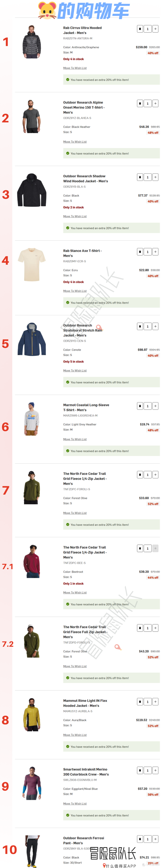Move Rab Cirrus Ultra jacket to wish list
This screenshot has width=161, height=868.
click(x=75, y=68)
